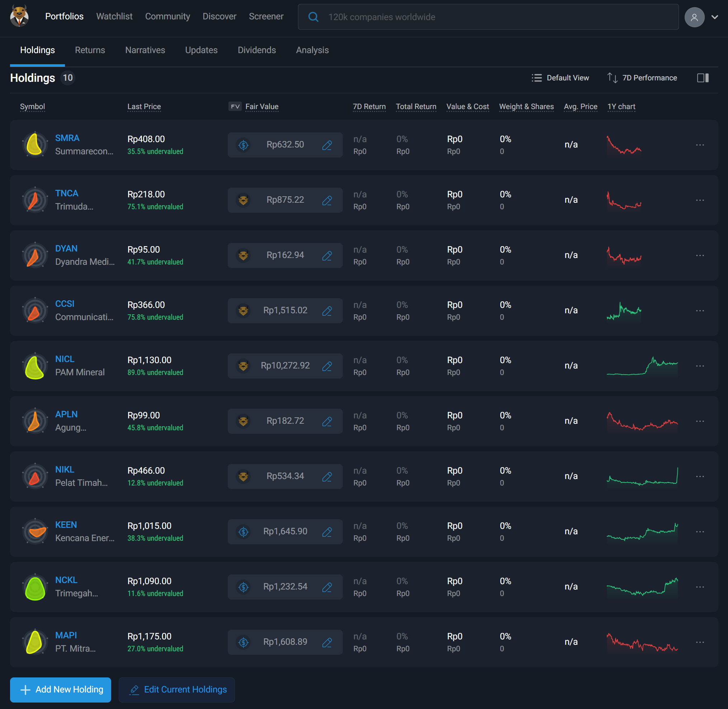This screenshot has width=728, height=709.
Task: Click analyst fair value icon for CCSI
Action: [244, 311]
